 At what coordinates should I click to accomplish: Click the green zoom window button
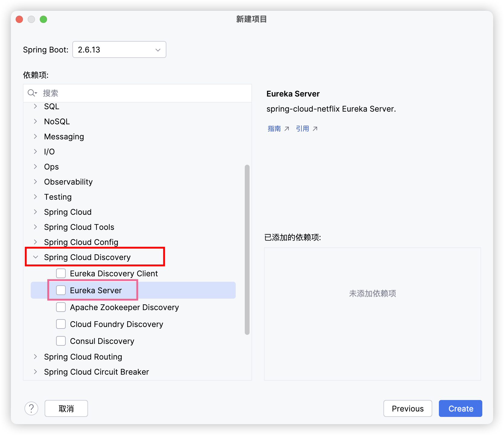[43, 19]
